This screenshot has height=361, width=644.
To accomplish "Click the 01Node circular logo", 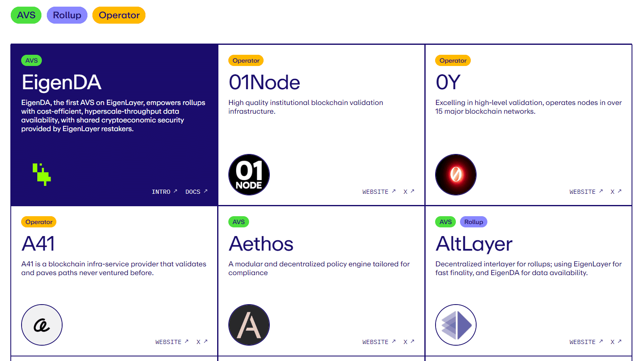I will coord(249,175).
